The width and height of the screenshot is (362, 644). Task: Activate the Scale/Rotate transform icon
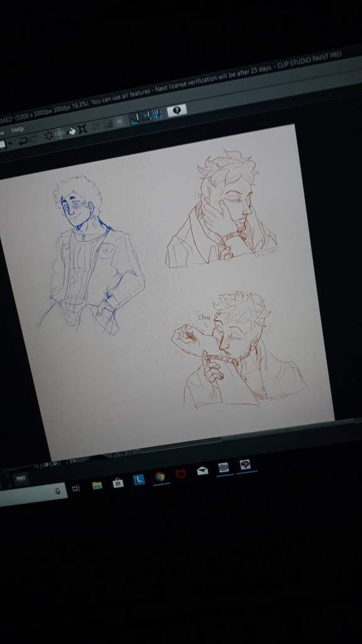pos(82,129)
